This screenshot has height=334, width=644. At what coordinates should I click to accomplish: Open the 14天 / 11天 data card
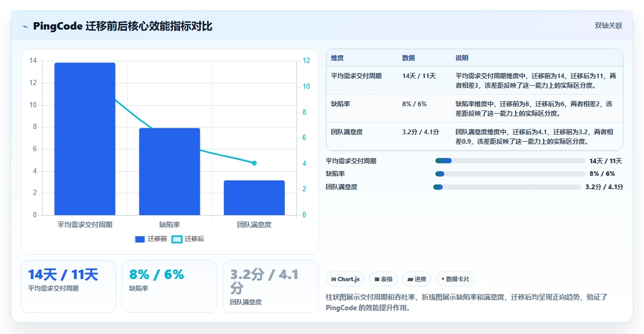(x=68, y=286)
